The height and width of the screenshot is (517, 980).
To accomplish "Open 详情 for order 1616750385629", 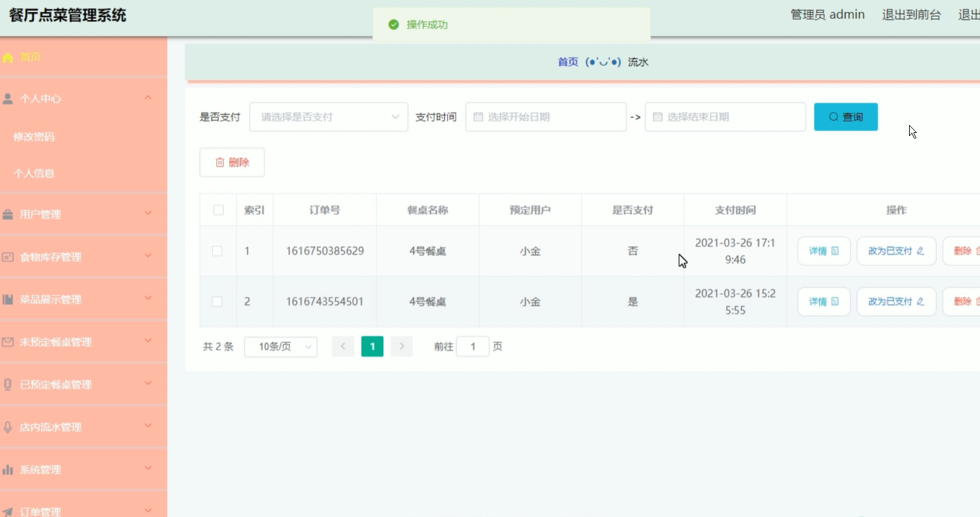I will tap(824, 251).
